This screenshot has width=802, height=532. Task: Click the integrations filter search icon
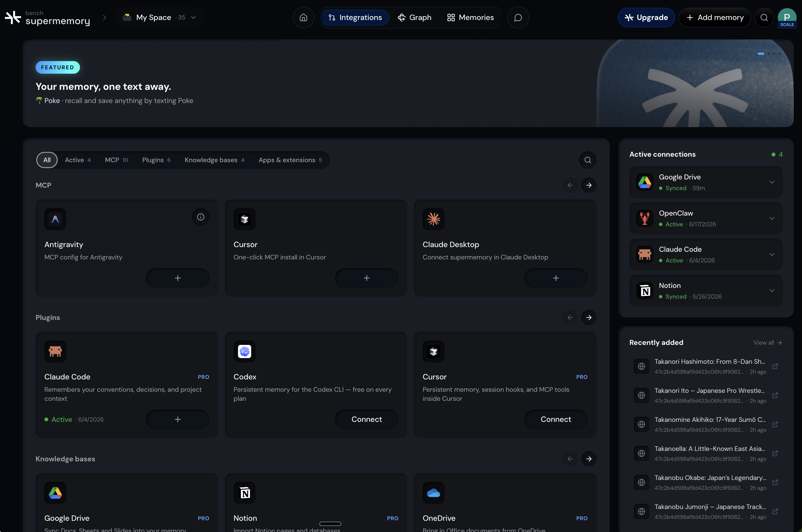coord(588,160)
